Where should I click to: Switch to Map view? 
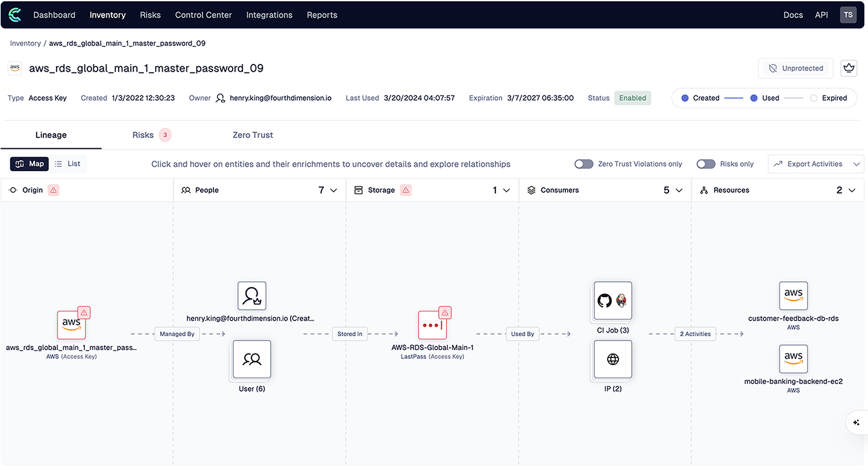(30, 164)
